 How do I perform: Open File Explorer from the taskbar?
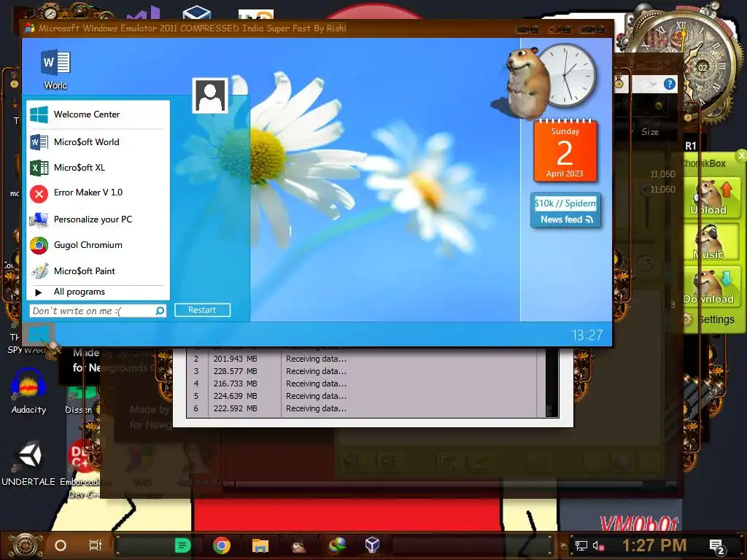[x=260, y=545]
